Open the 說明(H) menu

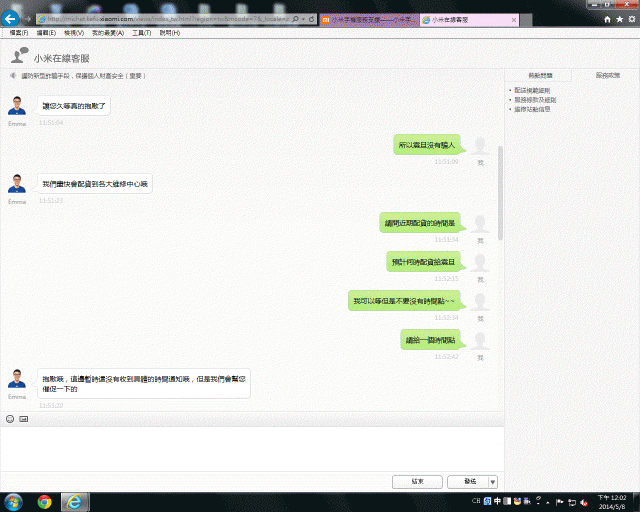point(170,33)
